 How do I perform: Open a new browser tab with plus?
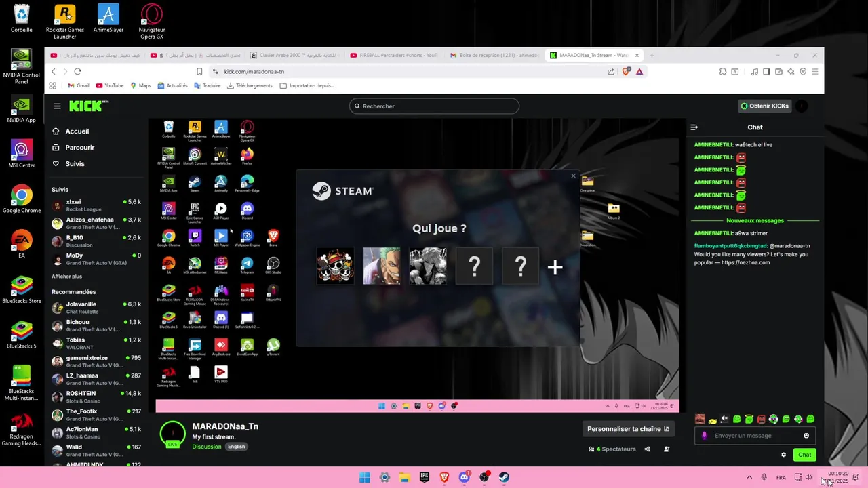tap(652, 55)
